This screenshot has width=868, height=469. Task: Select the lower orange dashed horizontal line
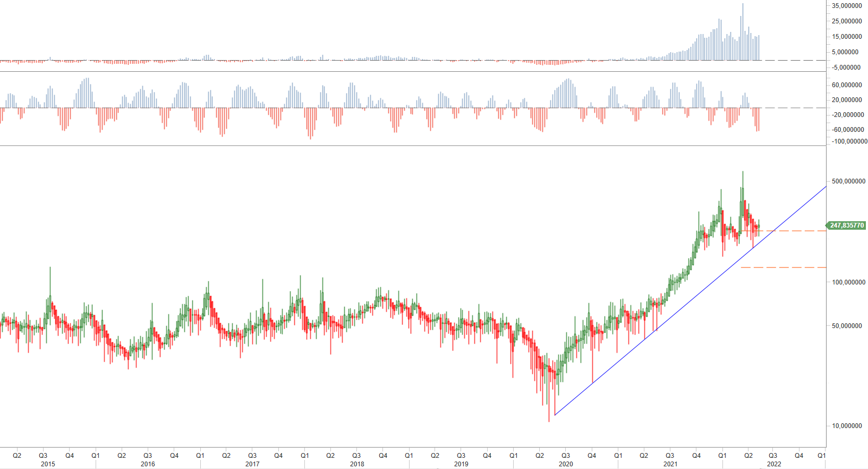[784, 267]
